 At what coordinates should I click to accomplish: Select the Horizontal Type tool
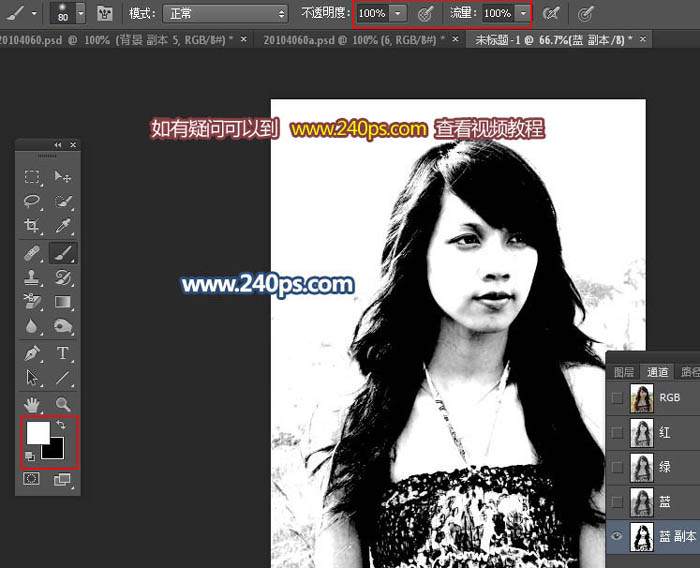62,353
